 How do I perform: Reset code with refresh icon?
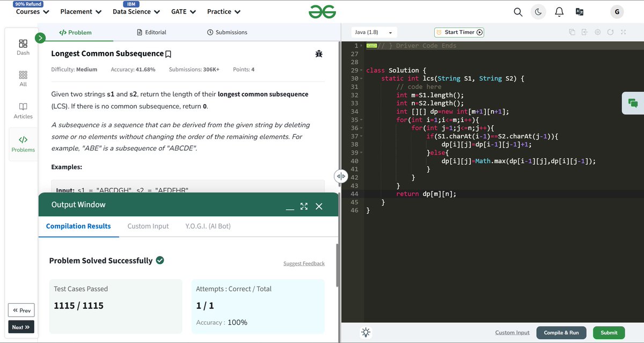click(610, 32)
